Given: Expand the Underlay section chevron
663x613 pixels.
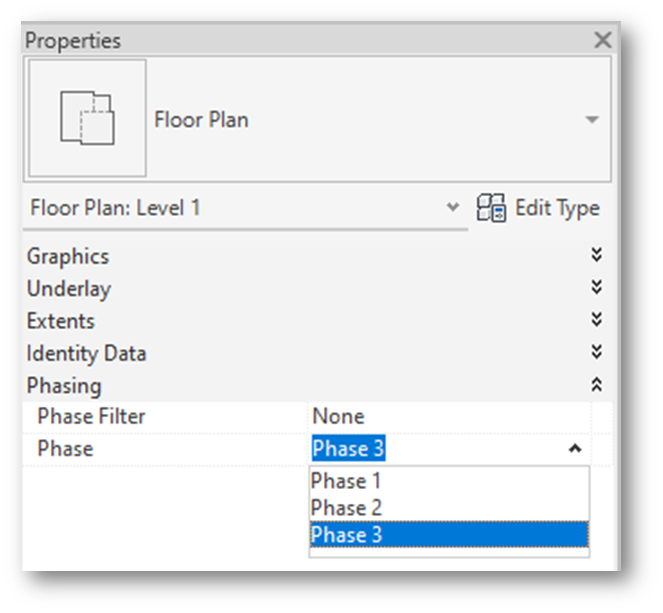Looking at the screenshot, I should (x=597, y=288).
